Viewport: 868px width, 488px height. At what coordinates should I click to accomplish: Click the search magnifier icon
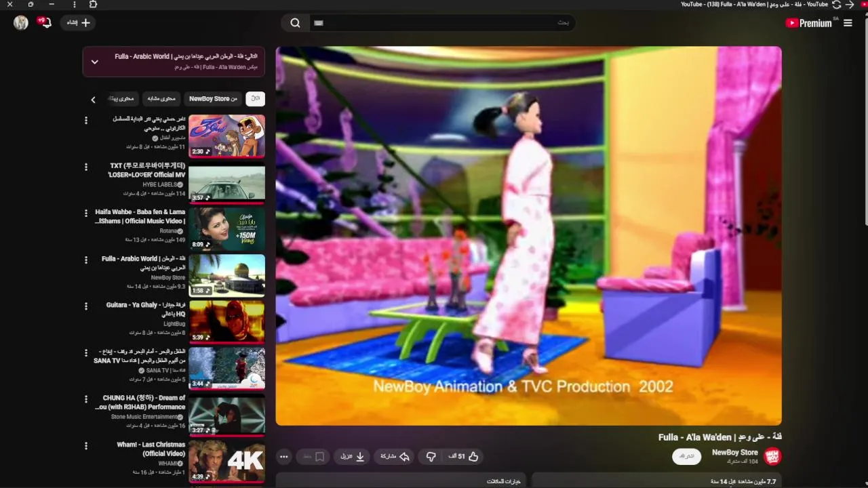295,23
